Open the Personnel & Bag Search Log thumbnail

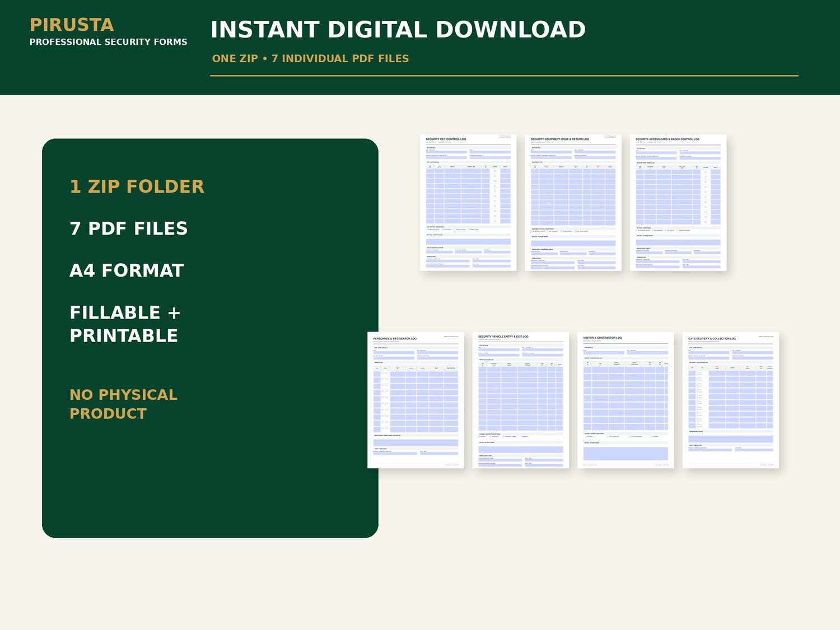pos(416,400)
